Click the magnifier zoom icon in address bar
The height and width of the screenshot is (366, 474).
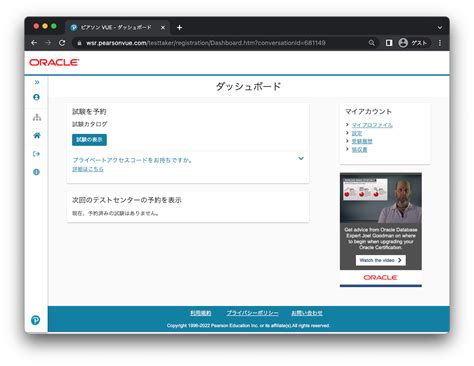371,43
